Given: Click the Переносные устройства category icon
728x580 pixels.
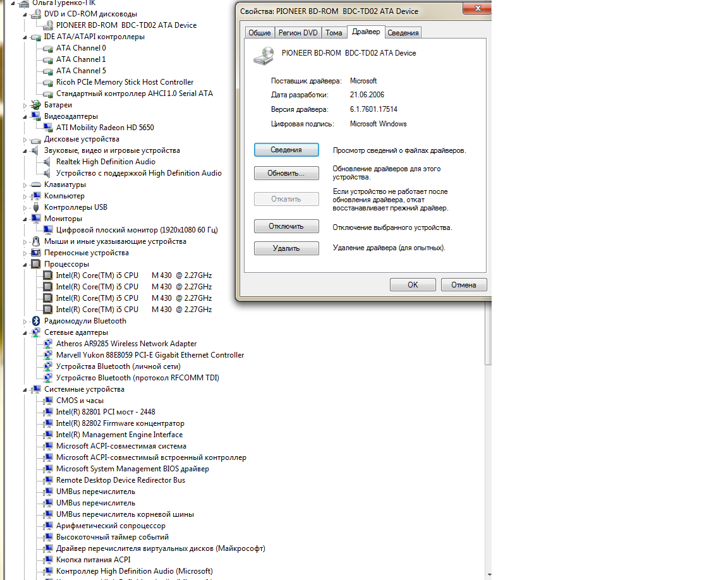Looking at the screenshot, I should point(36,253).
